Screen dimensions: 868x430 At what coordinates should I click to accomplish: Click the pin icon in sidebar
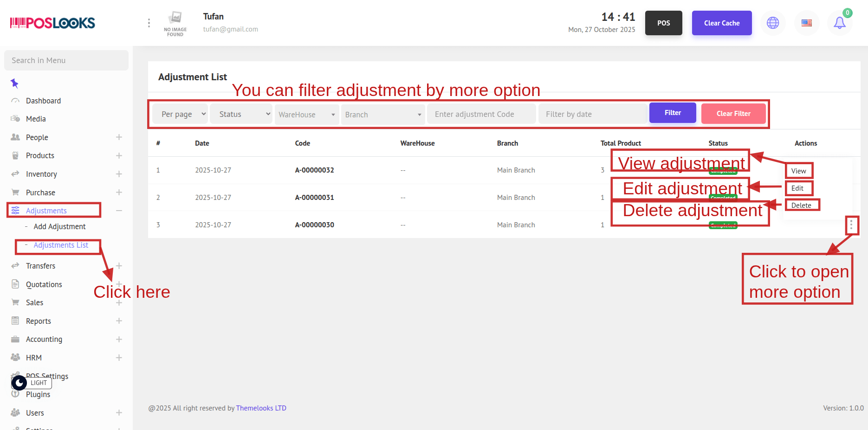[15, 83]
